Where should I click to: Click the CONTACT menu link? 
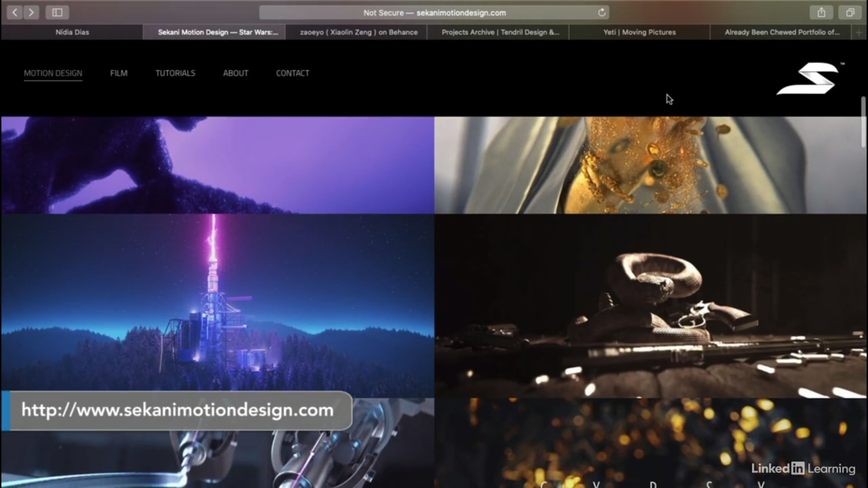(x=292, y=73)
